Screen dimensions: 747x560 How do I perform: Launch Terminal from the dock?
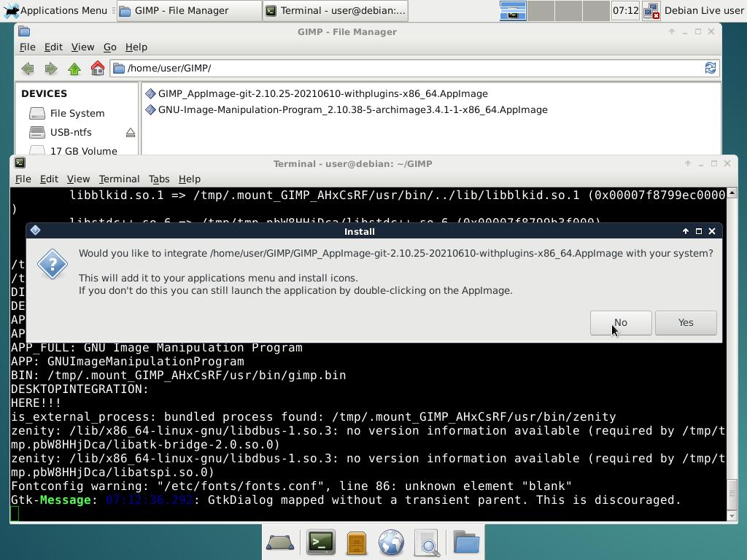321,542
